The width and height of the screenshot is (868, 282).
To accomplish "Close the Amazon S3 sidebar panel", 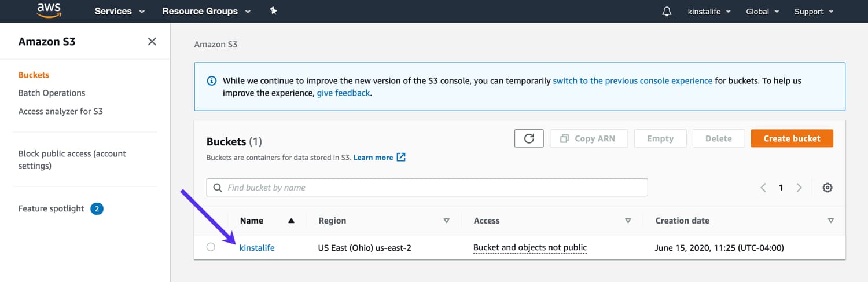I will [x=152, y=42].
